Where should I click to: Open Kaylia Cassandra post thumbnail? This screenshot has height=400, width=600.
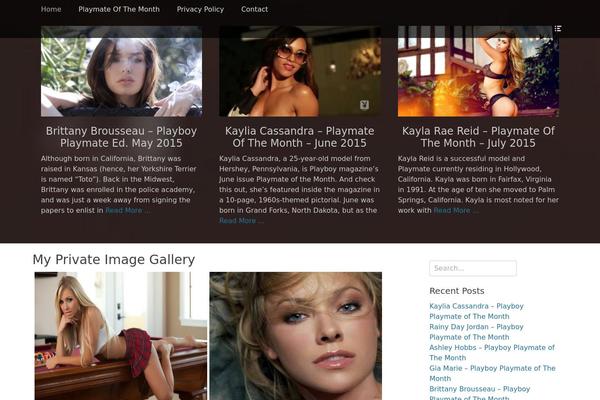300,71
